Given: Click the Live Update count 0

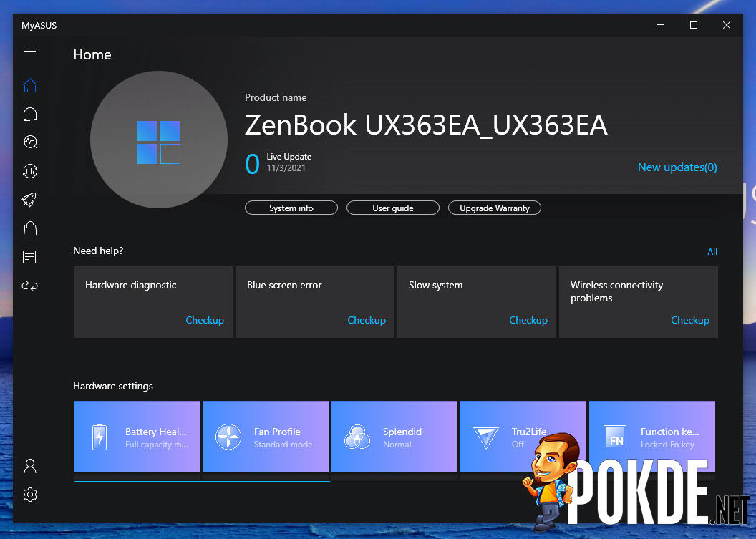Looking at the screenshot, I should tap(252, 164).
